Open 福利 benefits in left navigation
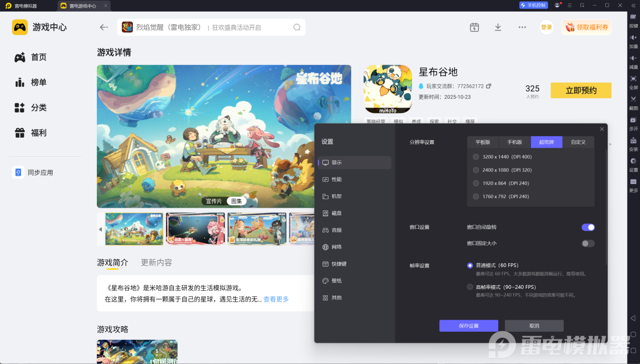The height and width of the screenshot is (364, 640). click(31, 133)
